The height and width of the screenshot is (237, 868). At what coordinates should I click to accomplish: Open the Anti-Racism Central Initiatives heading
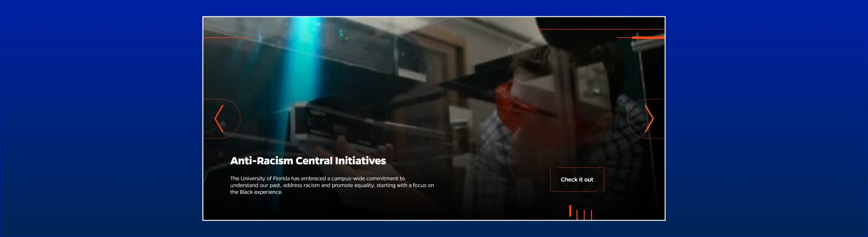308,161
